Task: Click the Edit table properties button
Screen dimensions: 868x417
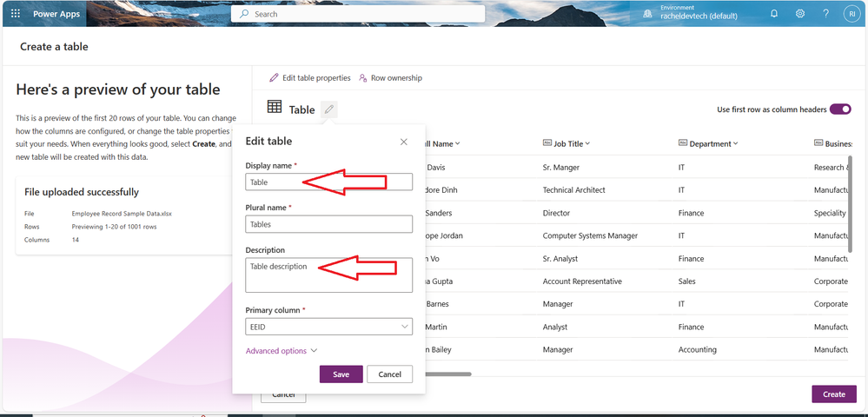Action: (310, 78)
